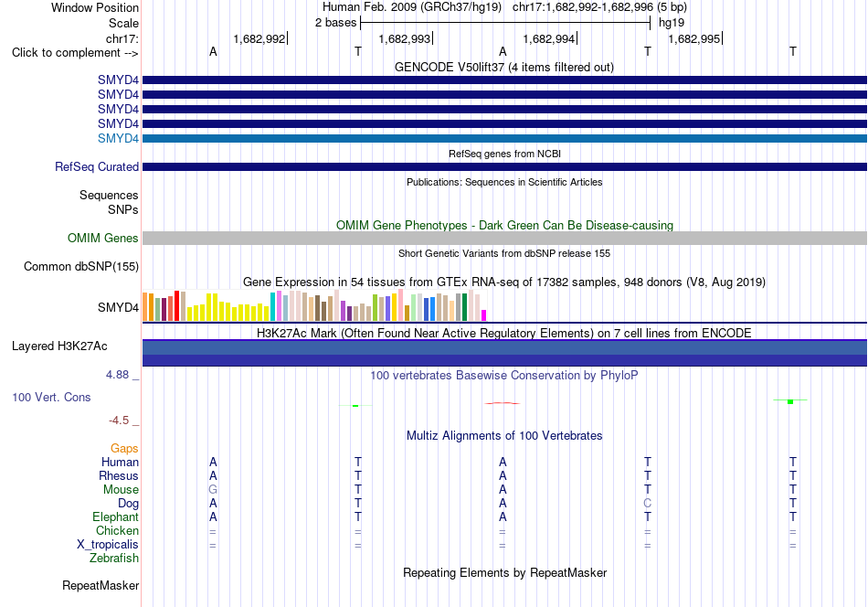This screenshot has width=868, height=607.
Task: Click position label 1,682,992
Action: point(259,38)
